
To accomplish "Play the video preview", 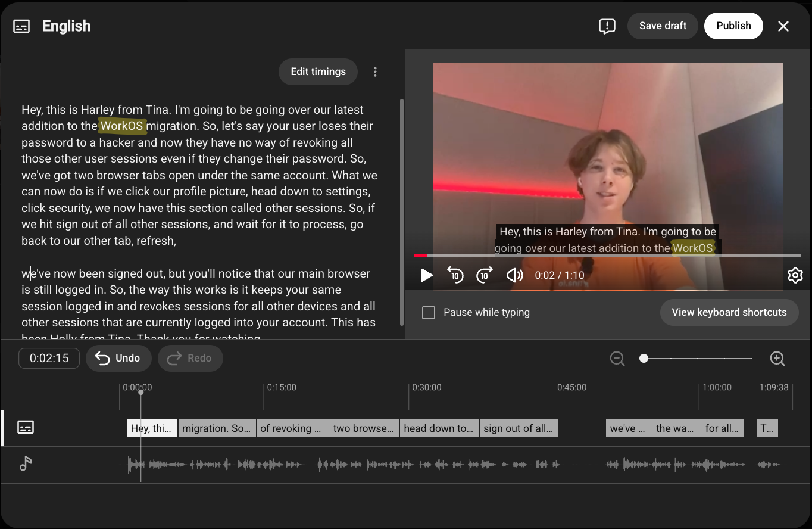I will [426, 275].
